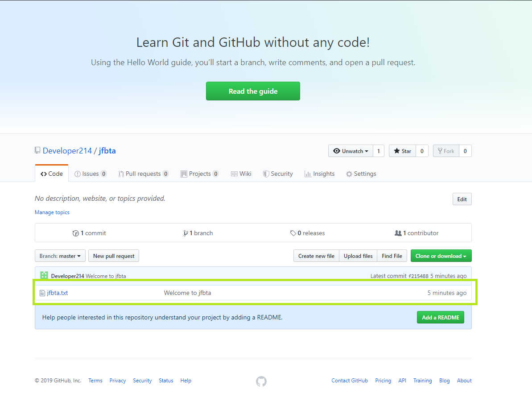
Task: Click the Issues exclamation icon
Action: (77, 174)
